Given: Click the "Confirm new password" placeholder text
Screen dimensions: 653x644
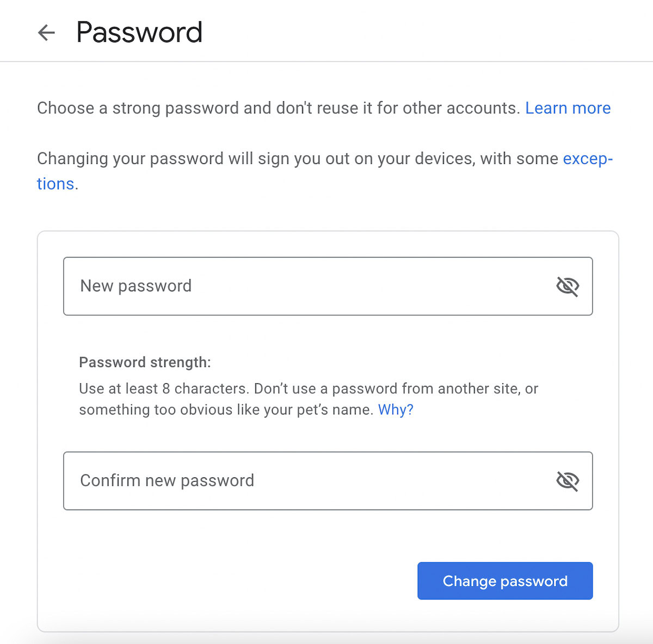Looking at the screenshot, I should coord(167,481).
